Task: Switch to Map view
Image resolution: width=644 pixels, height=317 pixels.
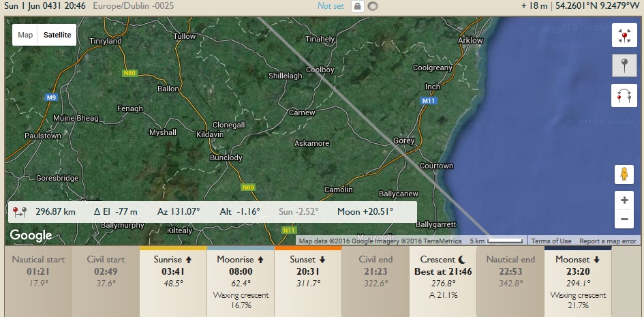Action: point(25,35)
